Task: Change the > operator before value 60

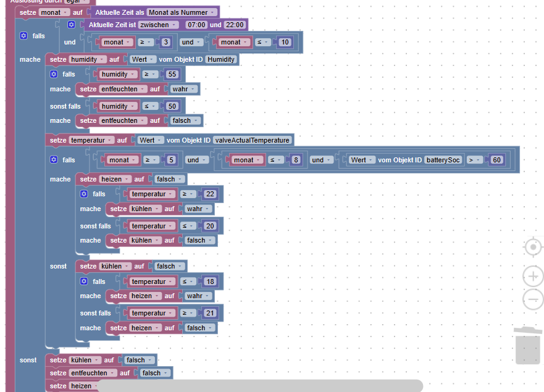Action: click(475, 160)
